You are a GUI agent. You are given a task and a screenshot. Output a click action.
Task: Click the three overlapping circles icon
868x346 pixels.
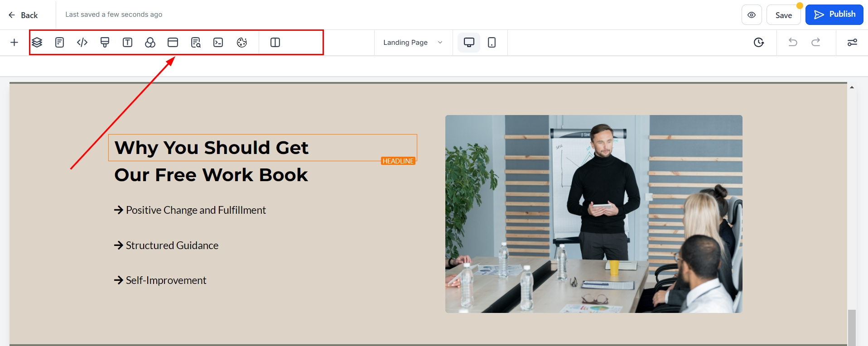pyautogui.click(x=150, y=43)
